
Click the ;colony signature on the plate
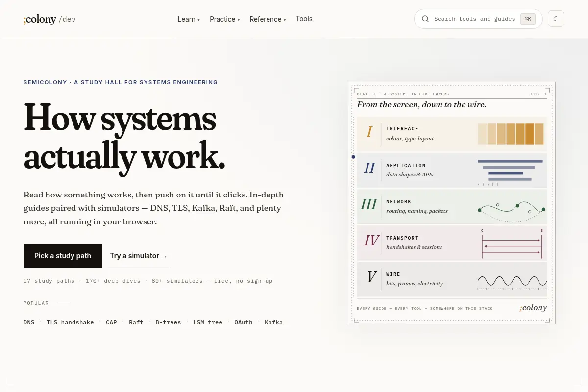point(533,308)
